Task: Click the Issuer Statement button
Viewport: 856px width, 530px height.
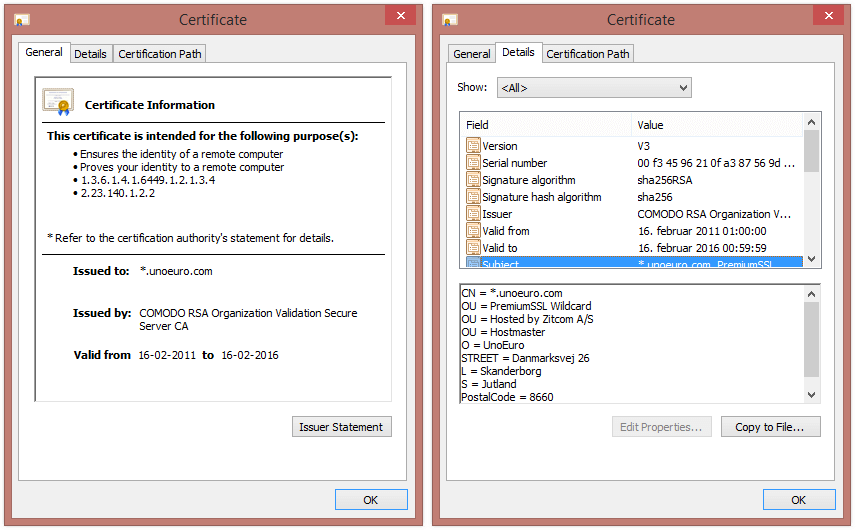Action: (x=341, y=427)
